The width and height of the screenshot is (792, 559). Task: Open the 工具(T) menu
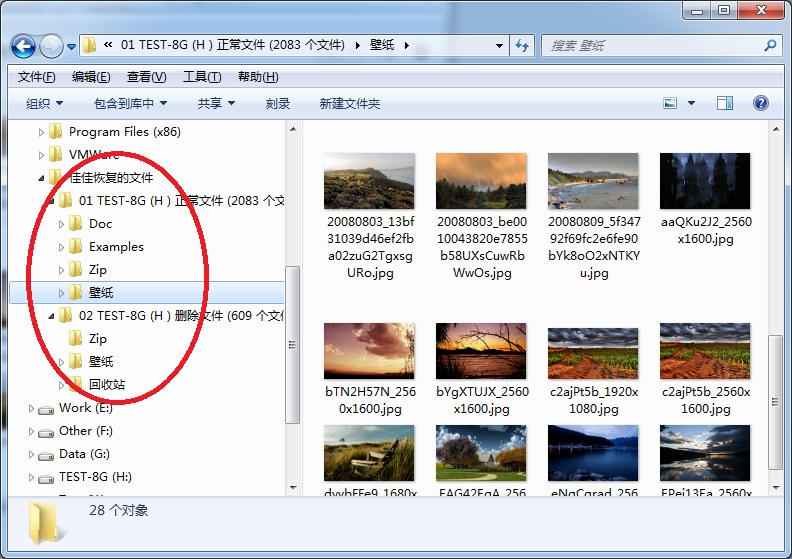(x=201, y=77)
